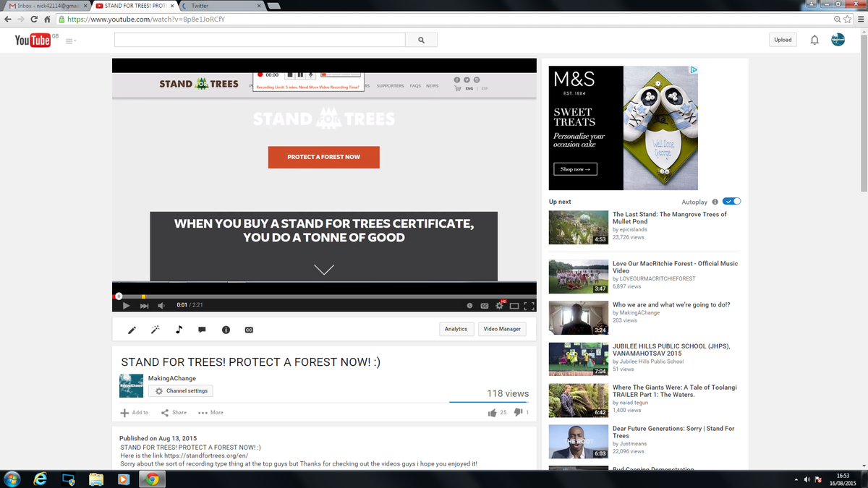The image size is (868, 488).
Task: Open Windows Start menu
Action: pyautogui.click(x=12, y=479)
